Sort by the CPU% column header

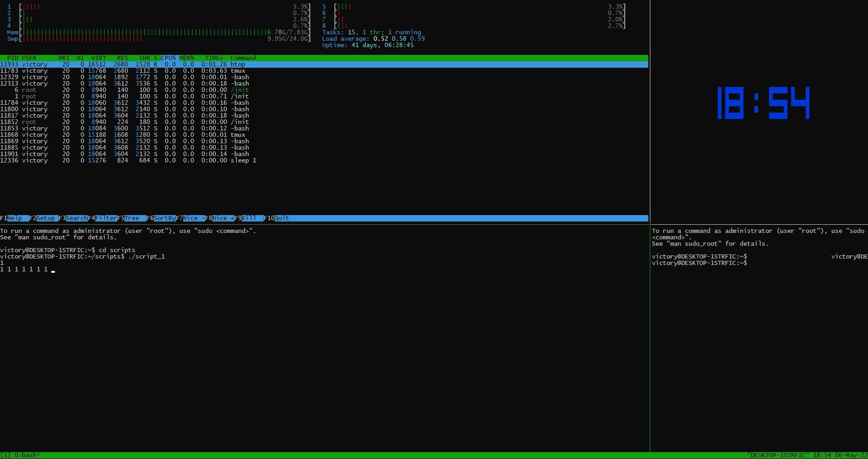pos(168,58)
